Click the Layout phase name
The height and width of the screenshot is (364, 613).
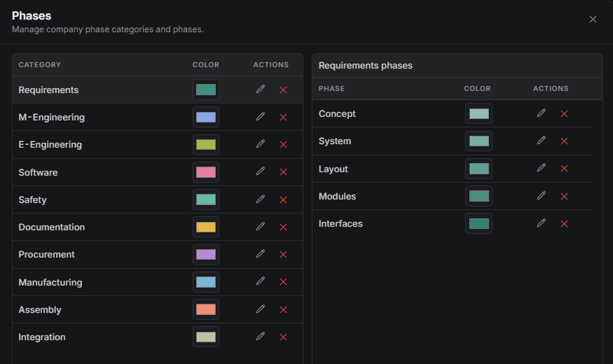point(333,169)
